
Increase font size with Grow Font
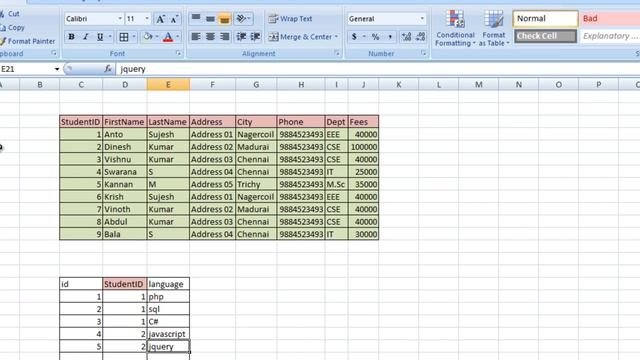[160, 19]
